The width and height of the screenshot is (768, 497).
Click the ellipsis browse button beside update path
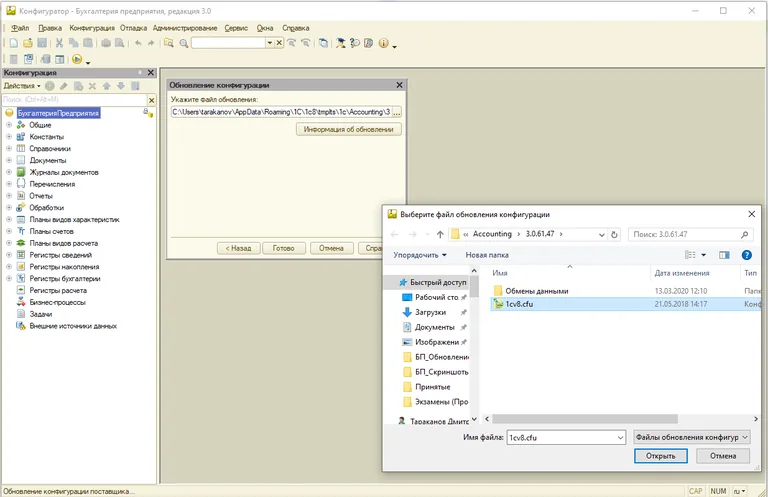(399, 112)
